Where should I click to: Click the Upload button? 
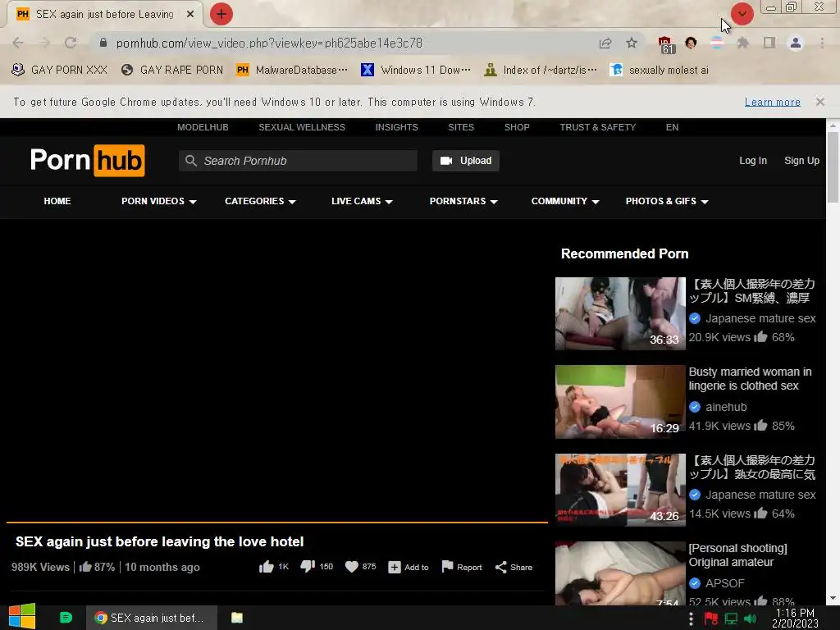click(x=466, y=161)
